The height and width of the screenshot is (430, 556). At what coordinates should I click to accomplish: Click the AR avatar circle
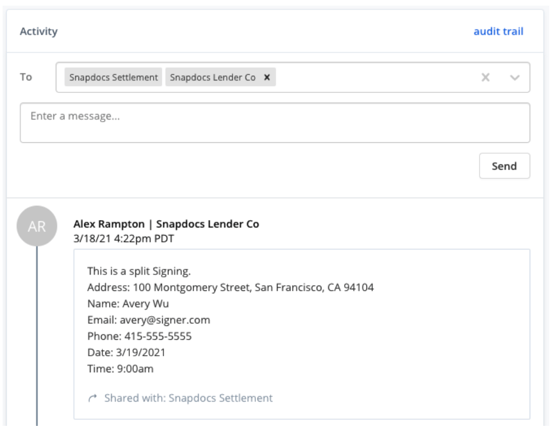(x=37, y=226)
